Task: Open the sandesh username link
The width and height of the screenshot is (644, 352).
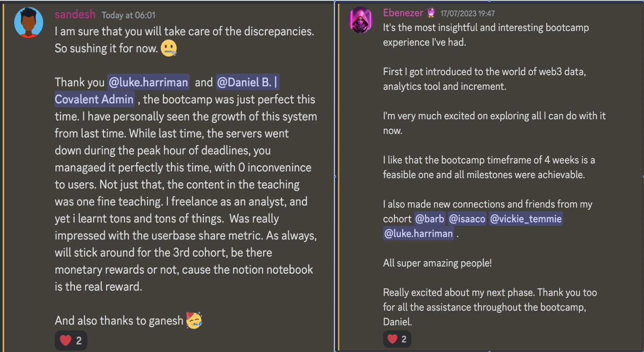Action: pyautogui.click(x=75, y=14)
